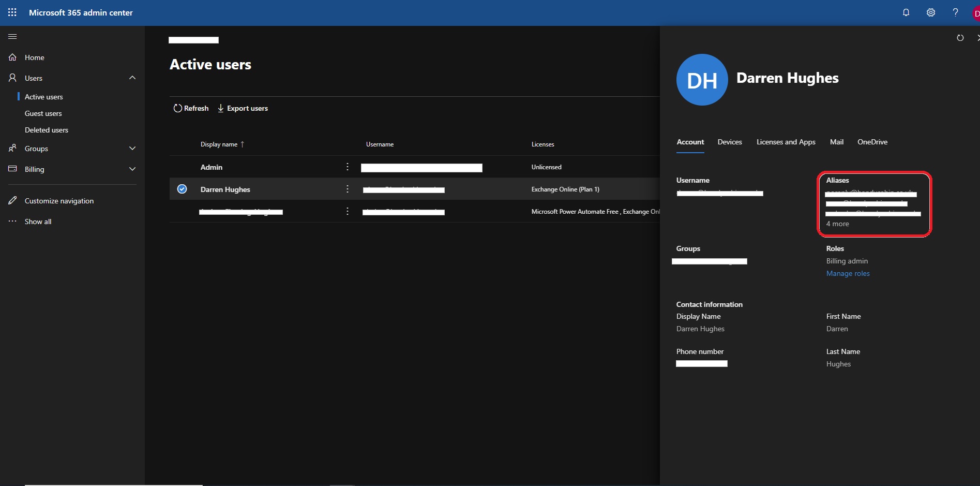Expand the Groups navigation section
Viewport: 980px width, 486px height.
132,149
